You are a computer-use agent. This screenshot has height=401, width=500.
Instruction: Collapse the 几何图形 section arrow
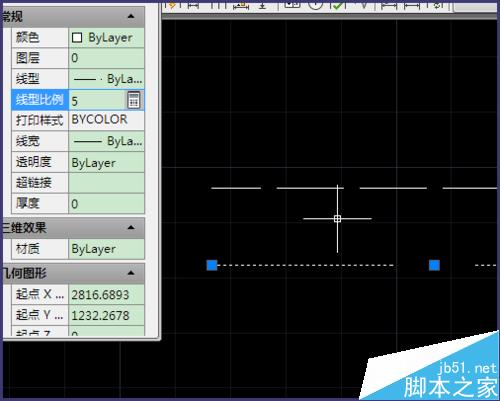[131, 273]
